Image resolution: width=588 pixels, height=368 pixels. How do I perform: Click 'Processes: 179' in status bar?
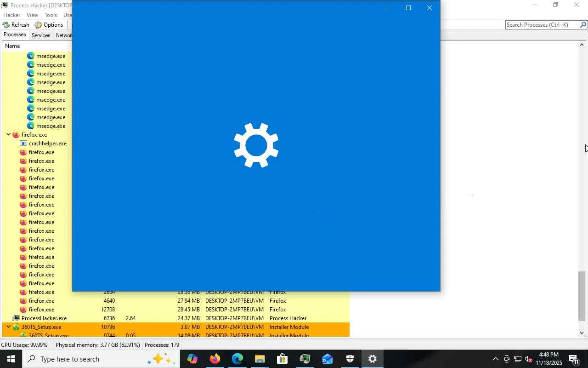point(162,345)
